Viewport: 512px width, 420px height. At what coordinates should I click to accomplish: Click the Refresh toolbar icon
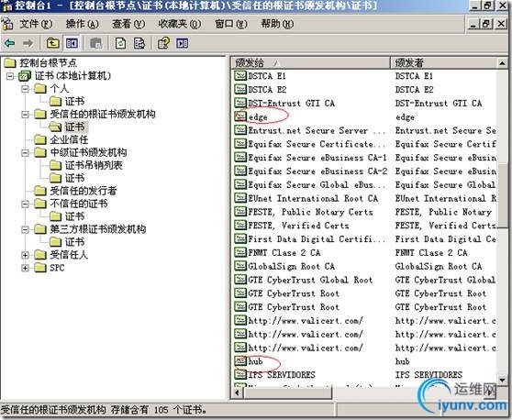point(120,43)
